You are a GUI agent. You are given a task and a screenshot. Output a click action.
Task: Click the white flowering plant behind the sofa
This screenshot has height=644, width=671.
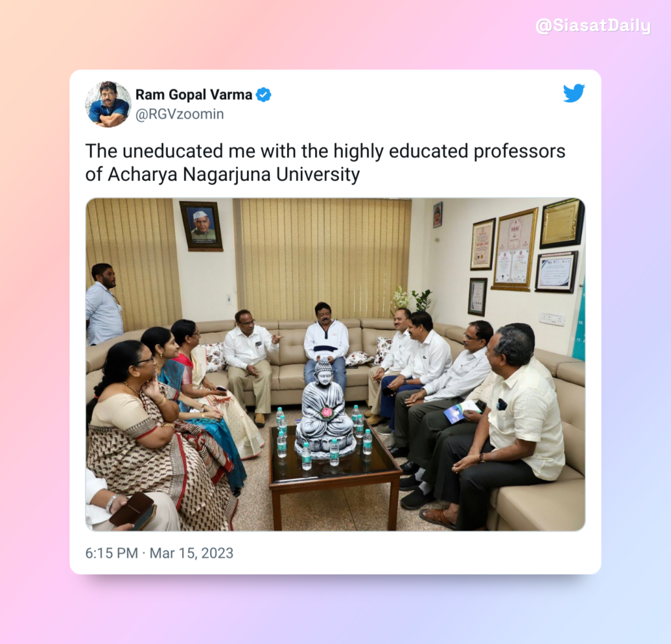pos(400,297)
